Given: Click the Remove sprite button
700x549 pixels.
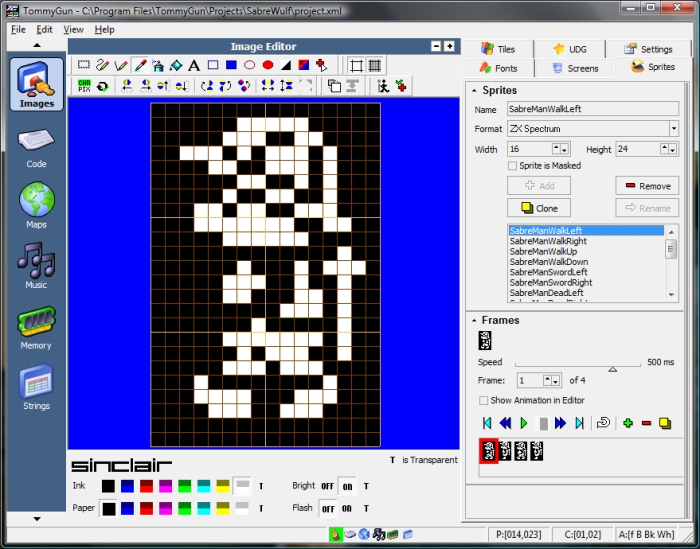Looking at the screenshot, I should pyautogui.click(x=647, y=186).
